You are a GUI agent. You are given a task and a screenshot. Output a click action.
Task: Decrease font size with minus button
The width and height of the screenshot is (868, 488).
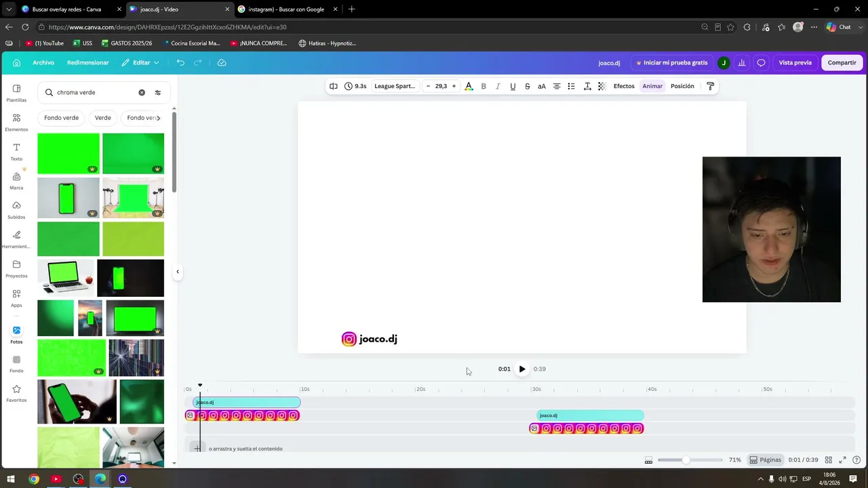pos(428,86)
